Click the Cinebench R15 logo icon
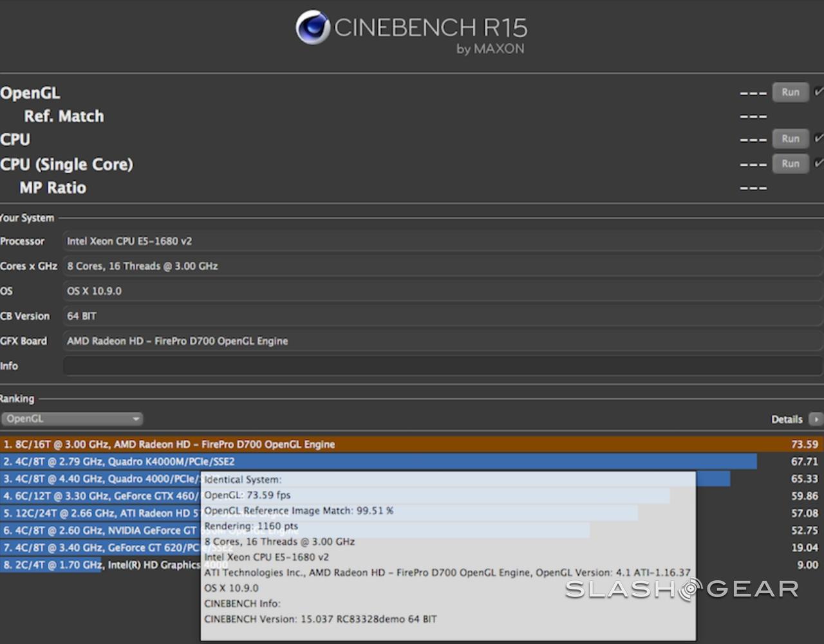This screenshot has height=644, width=824. click(313, 28)
